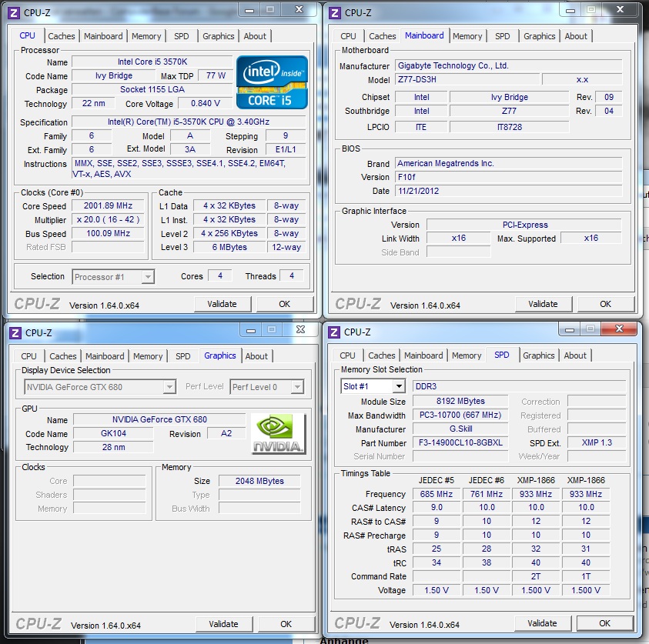Viewport: 649px width, 644px height.
Task: Select Graphics tab in Mainboard window
Action: pyautogui.click(x=540, y=36)
